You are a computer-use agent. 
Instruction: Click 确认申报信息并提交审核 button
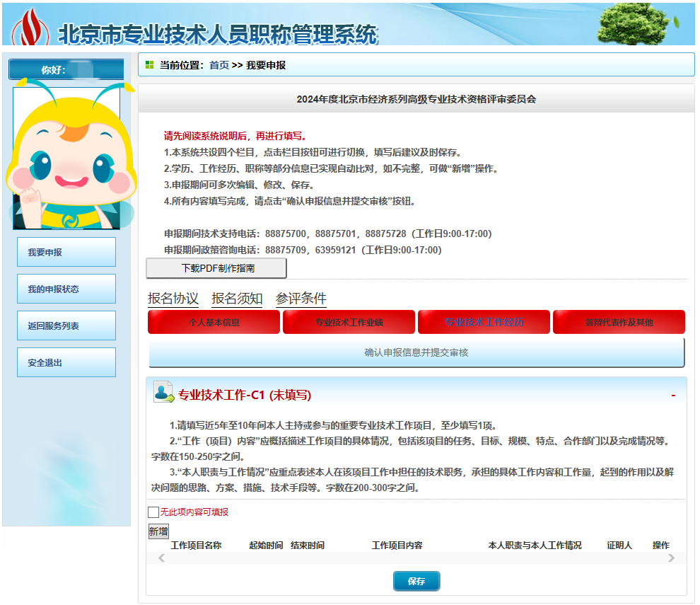click(416, 352)
